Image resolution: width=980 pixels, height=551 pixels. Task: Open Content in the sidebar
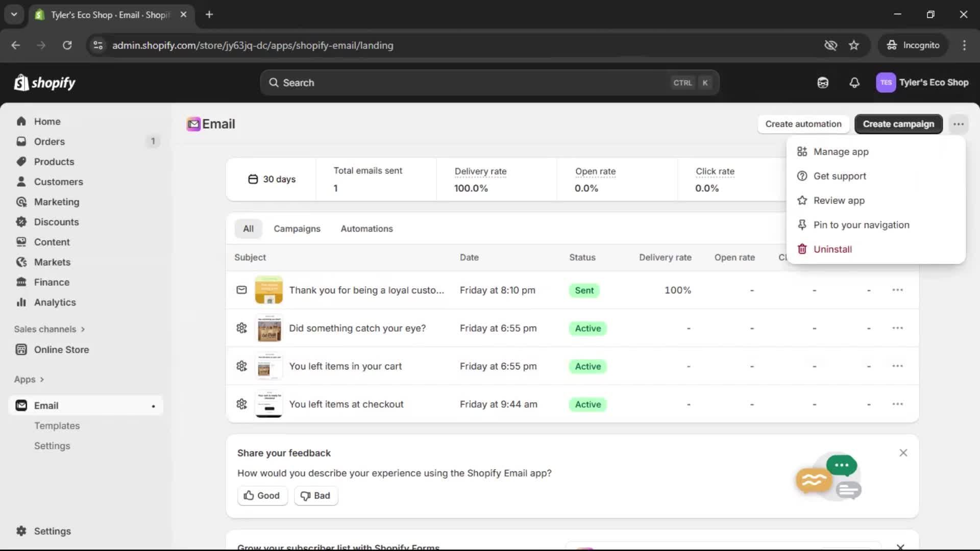click(x=52, y=242)
